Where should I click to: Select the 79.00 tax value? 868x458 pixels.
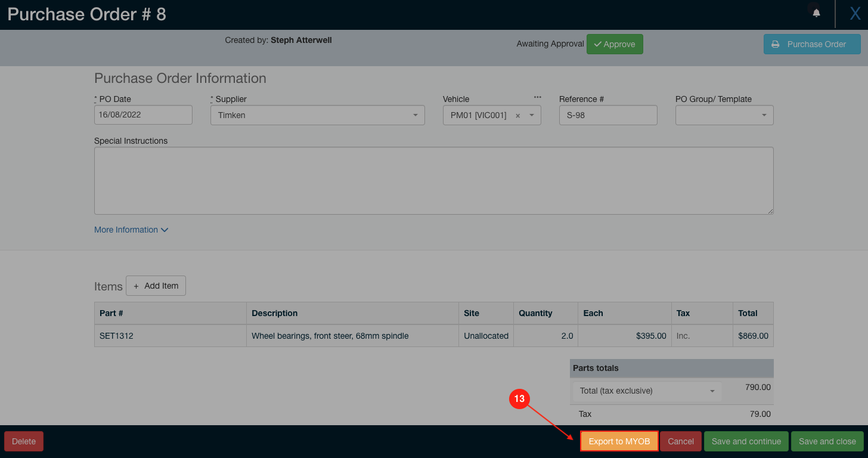click(x=760, y=413)
